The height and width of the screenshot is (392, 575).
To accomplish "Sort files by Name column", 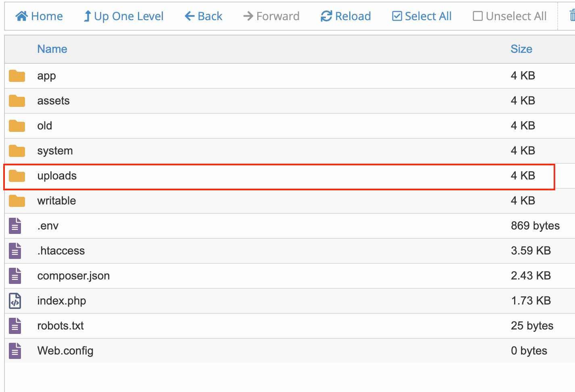I will 52,49.
